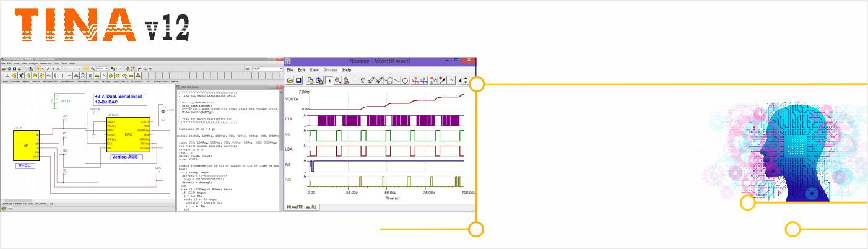Select the MixedTR result1 tab
868x249 pixels.
point(302,206)
